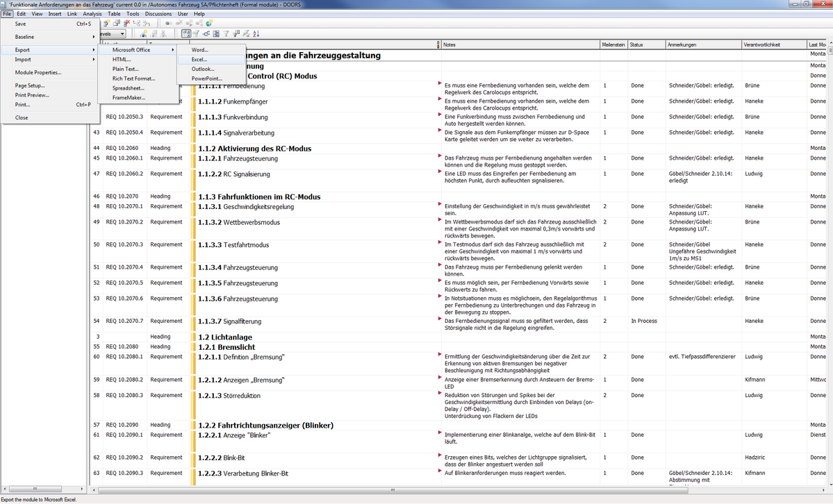The width and height of the screenshot is (833, 504).
Task: Click the link chain toolbar icon
Action: [169, 23]
